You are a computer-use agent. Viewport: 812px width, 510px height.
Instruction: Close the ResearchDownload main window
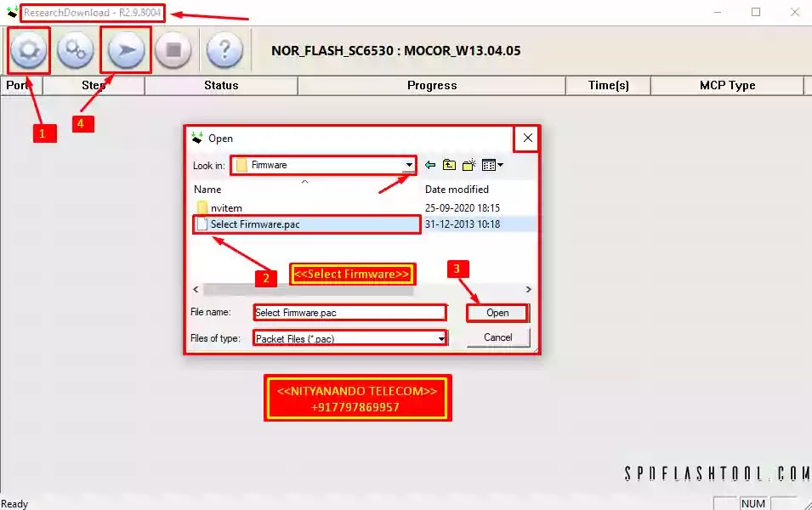point(795,12)
